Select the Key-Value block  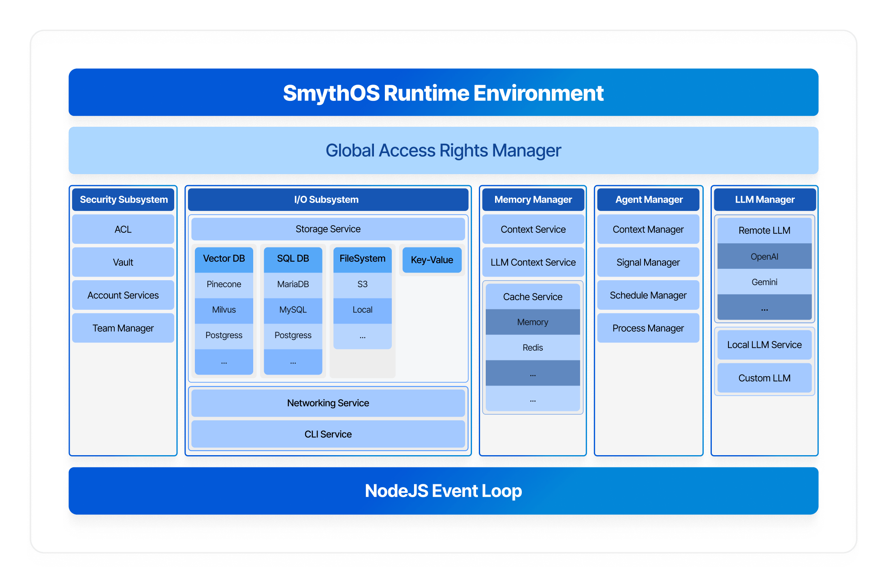coord(432,260)
